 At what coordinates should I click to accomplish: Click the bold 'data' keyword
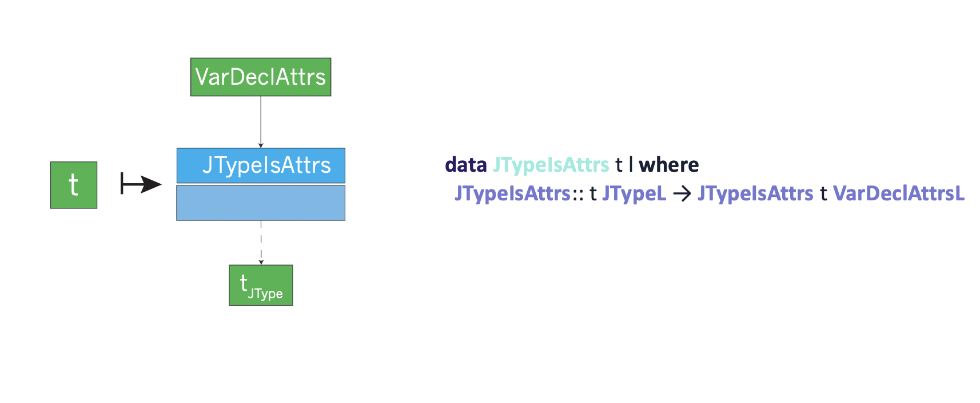(465, 165)
